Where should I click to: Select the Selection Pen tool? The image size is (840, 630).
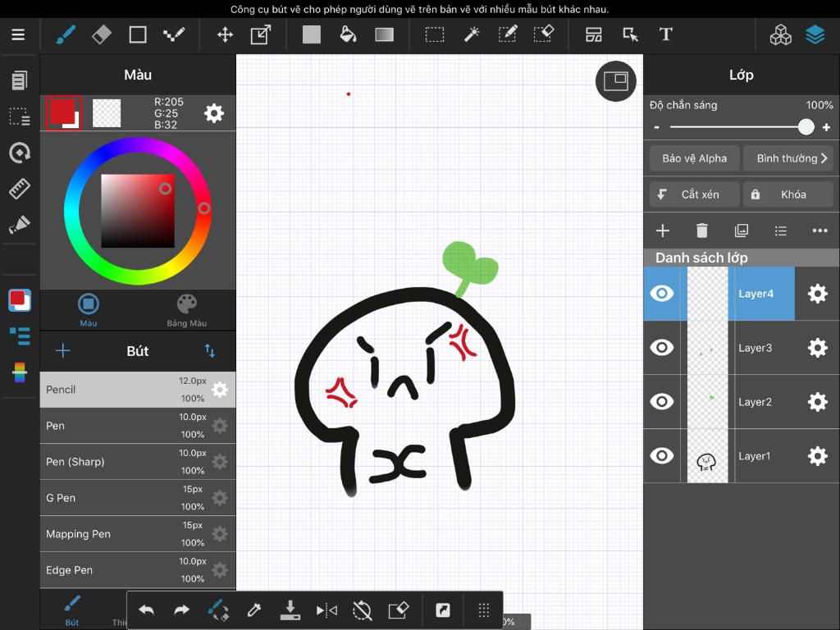tap(507, 34)
